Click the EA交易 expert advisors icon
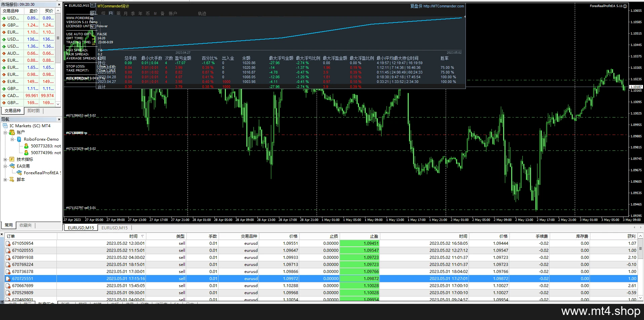Image resolution: width=644 pixels, height=320 pixels. pos(12,166)
